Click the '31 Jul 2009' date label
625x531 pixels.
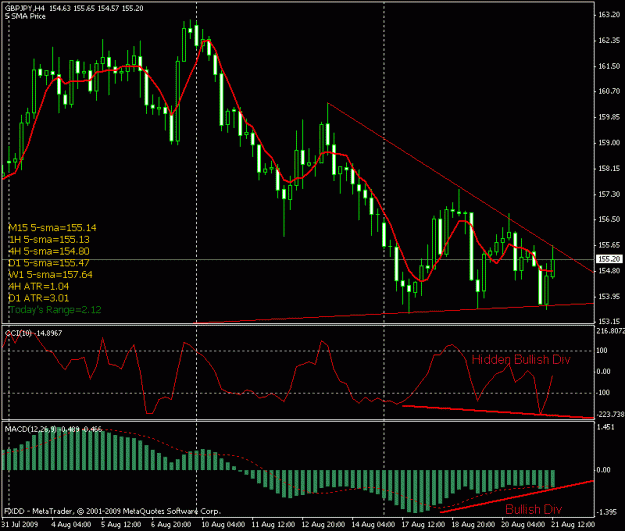click(19, 524)
